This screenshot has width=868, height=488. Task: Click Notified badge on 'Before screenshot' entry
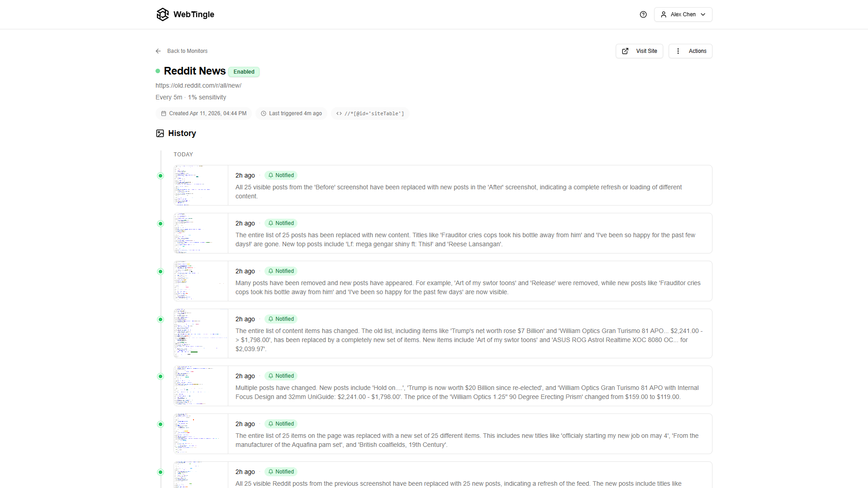click(281, 175)
